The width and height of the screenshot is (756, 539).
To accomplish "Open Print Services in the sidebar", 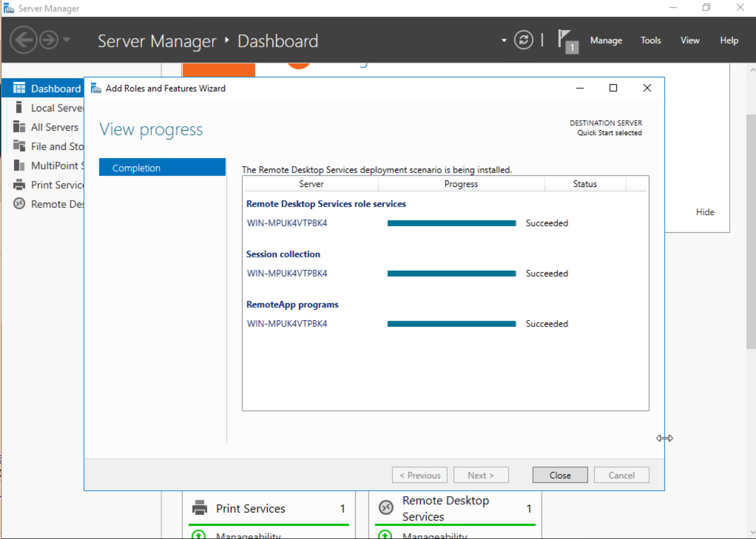I will click(43, 184).
